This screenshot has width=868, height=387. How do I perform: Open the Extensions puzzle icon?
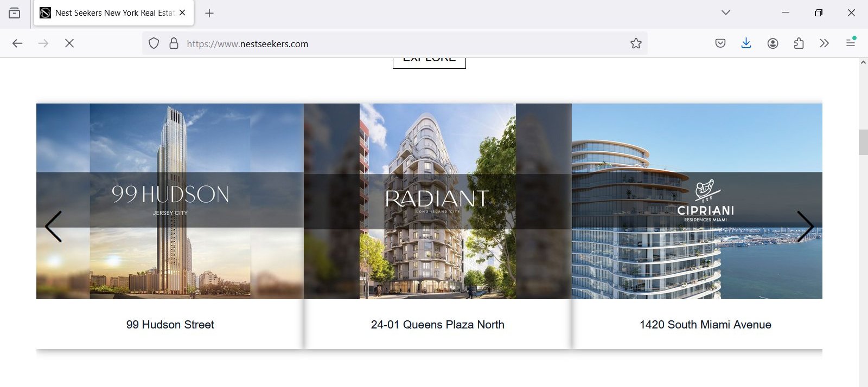(x=799, y=43)
